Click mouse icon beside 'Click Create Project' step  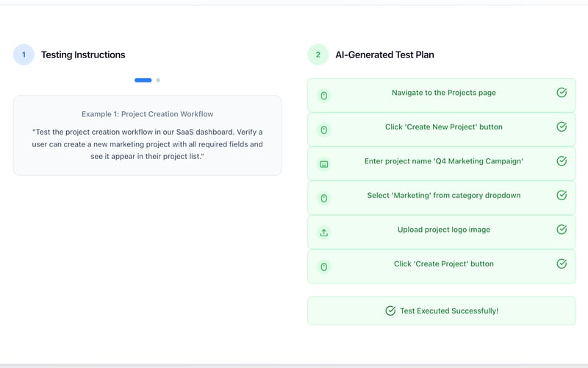pyautogui.click(x=324, y=266)
